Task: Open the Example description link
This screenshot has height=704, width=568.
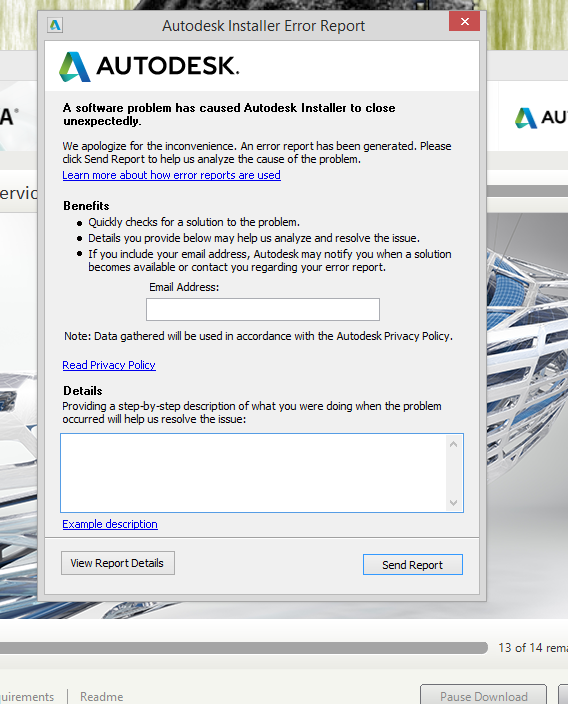Action: (110, 524)
